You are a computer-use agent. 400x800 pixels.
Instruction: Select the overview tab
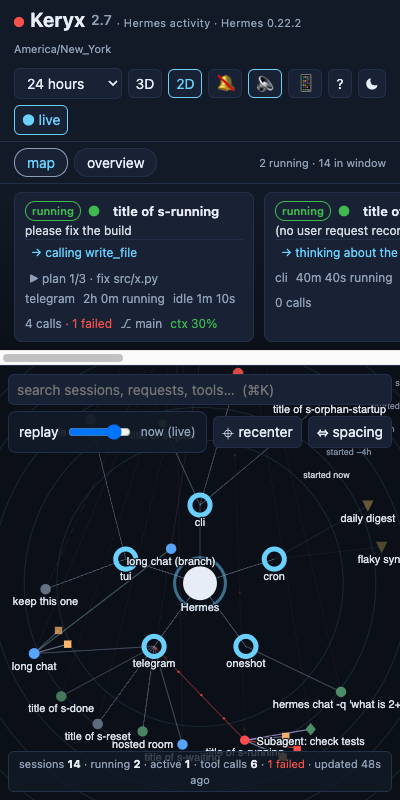[115, 163]
